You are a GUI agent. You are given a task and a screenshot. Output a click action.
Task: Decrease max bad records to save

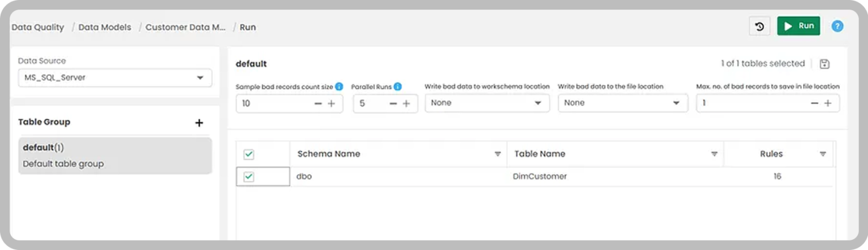tap(814, 103)
